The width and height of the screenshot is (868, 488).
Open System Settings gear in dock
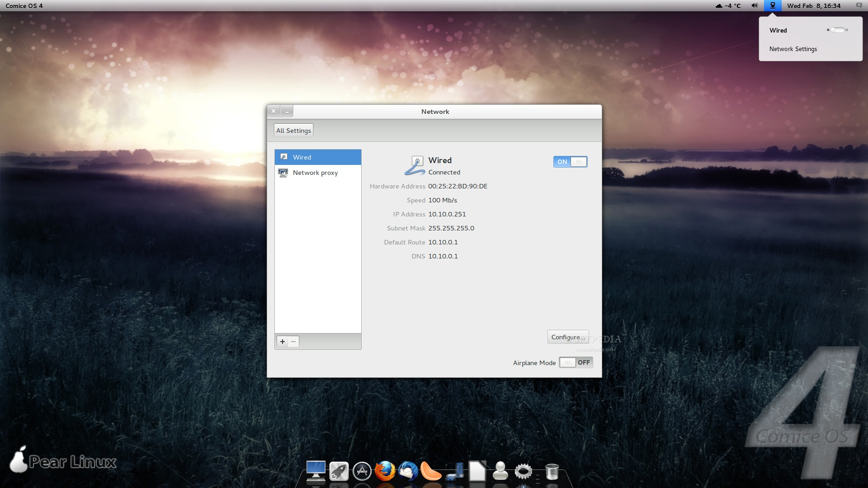point(524,471)
